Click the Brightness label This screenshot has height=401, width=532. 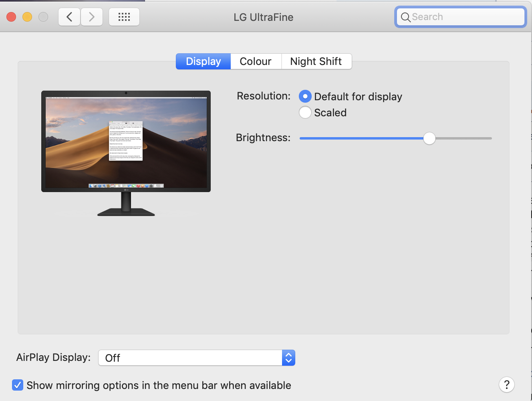263,138
